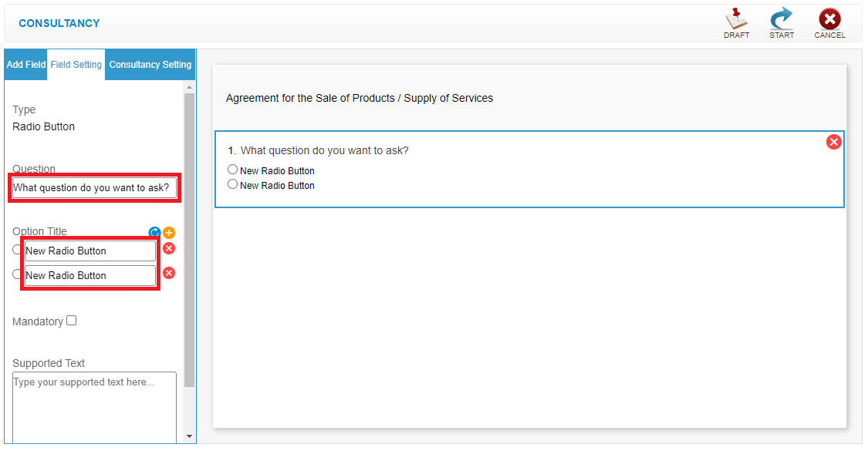Image resolution: width=868 pixels, height=461 pixels.
Task: Click the first Option Title text field
Action: pyautogui.click(x=90, y=251)
